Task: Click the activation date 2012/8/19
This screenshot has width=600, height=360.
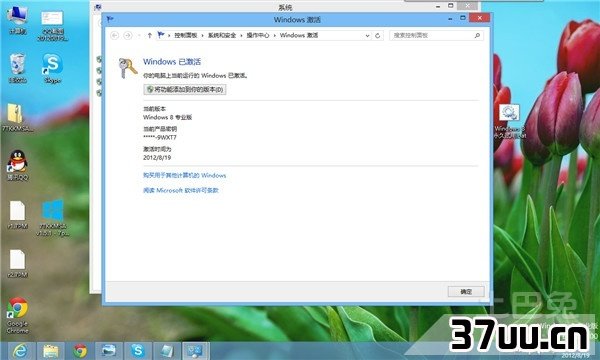Action: pos(157,158)
